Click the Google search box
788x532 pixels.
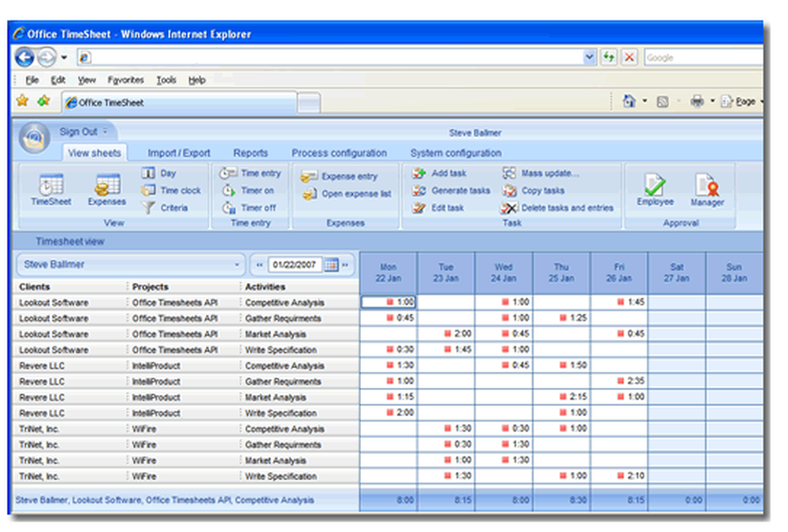[x=703, y=58]
